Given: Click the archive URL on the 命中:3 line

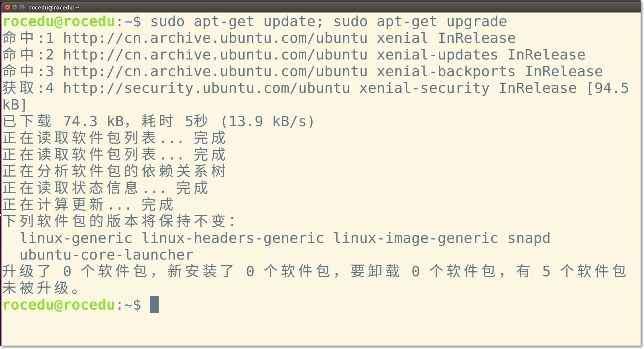Looking at the screenshot, I should click(x=215, y=72).
